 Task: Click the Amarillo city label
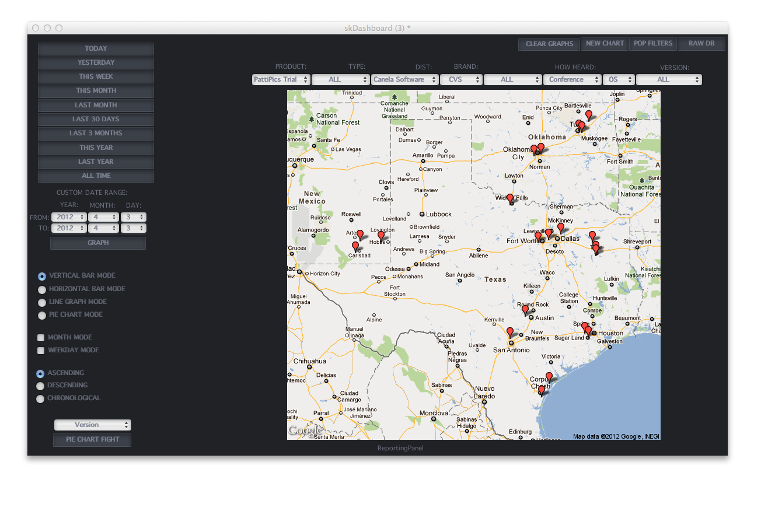[x=423, y=156]
